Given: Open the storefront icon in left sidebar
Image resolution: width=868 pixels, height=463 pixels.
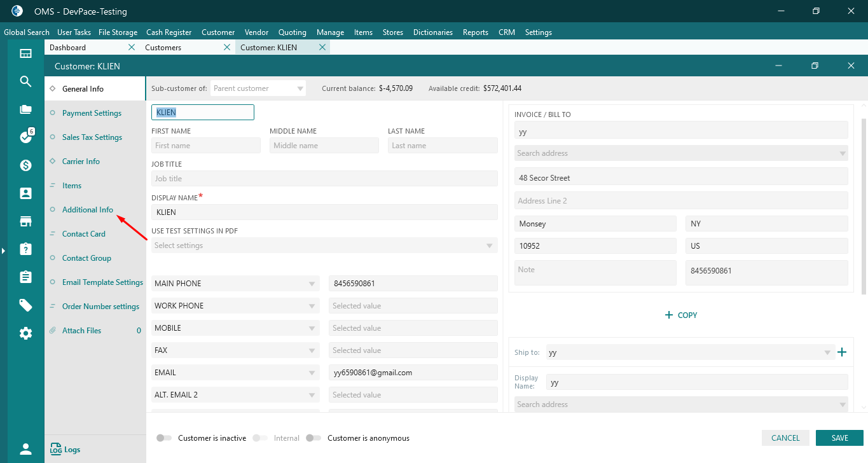Looking at the screenshot, I should [x=25, y=221].
